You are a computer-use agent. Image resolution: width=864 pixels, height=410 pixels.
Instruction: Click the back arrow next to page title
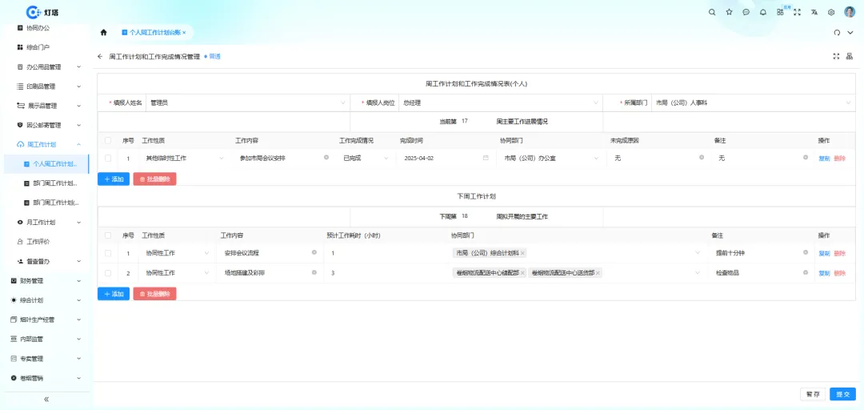tap(100, 56)
